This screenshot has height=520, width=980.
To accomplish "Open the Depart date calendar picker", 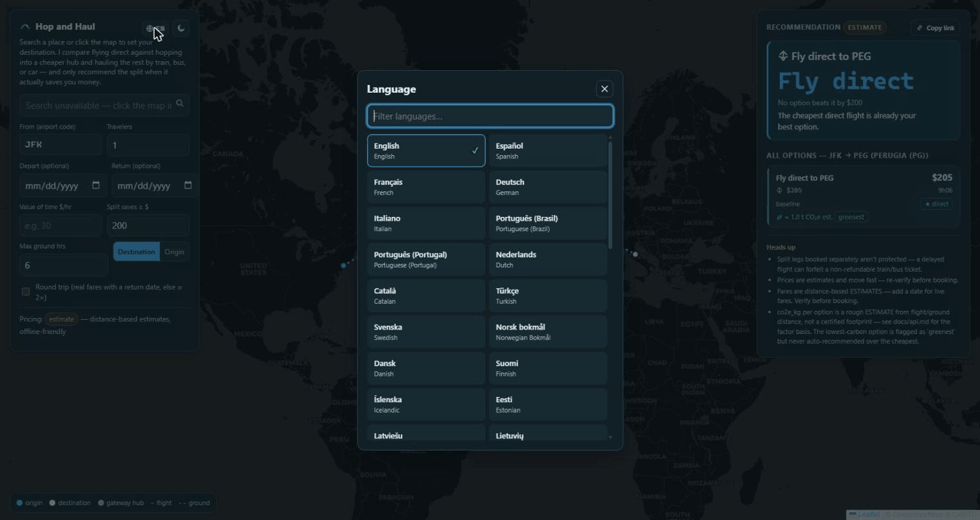I will (96, 185).
